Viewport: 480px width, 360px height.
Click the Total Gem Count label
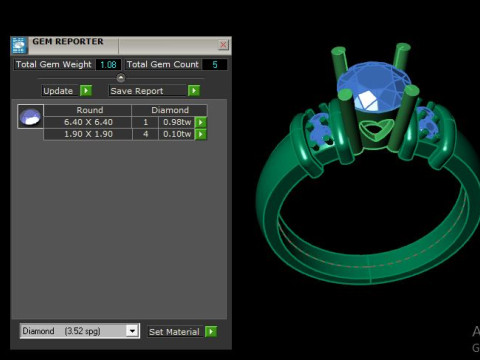tap(163, 64)
